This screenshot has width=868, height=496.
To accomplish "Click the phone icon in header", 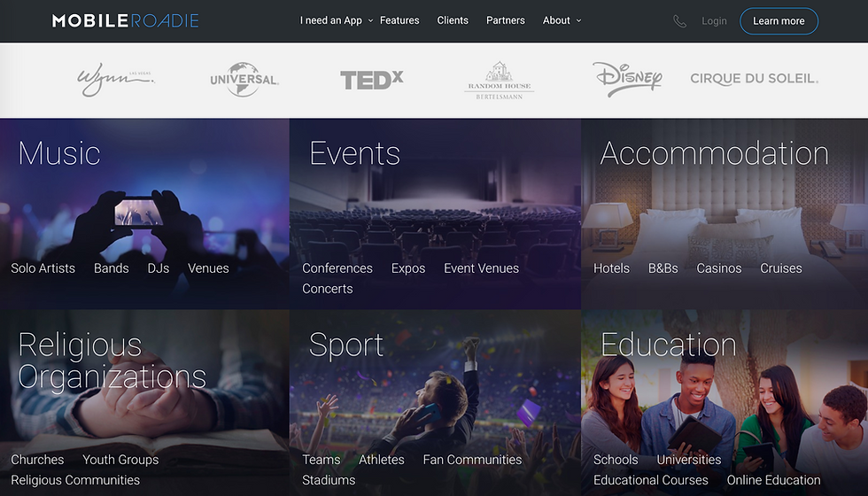I will [679, 21].
